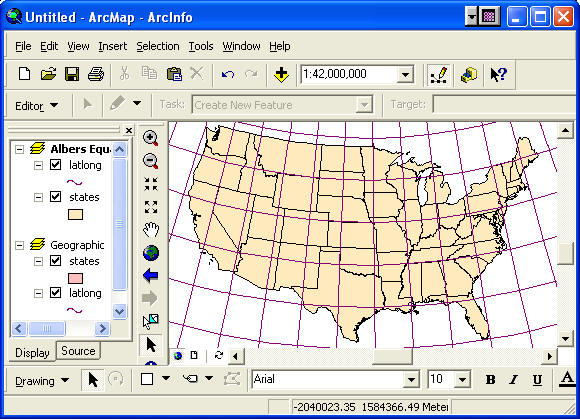Click the Delete X icon
The height and width of the screenshot is (419, 580).
[x=197, y=73]
